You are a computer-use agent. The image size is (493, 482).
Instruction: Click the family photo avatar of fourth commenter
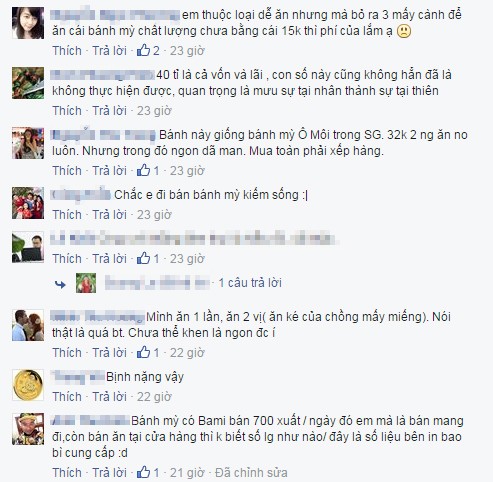tap(28, 203)
